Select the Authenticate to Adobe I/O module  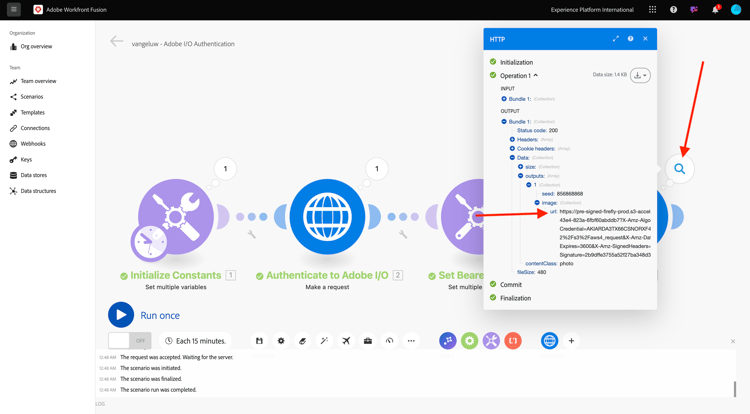coord(327,217)
